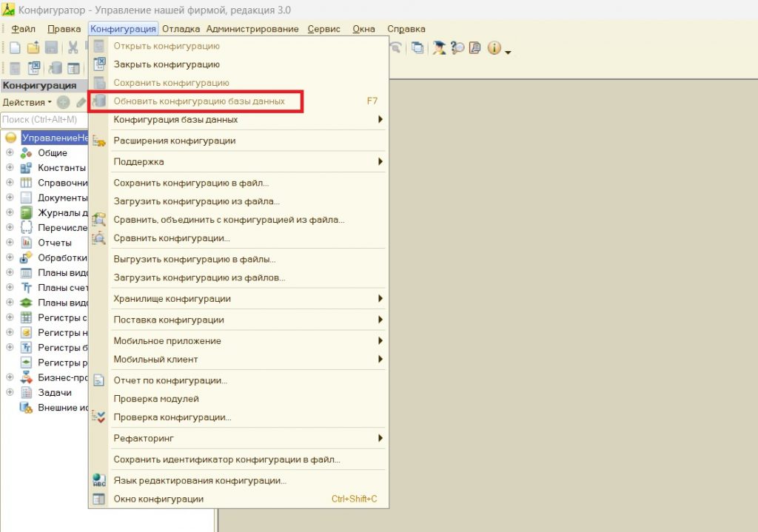Image resolution: width=758 pixels, height=532 pixels.
Task: Expand the Общие tree node
Action: 10,153
